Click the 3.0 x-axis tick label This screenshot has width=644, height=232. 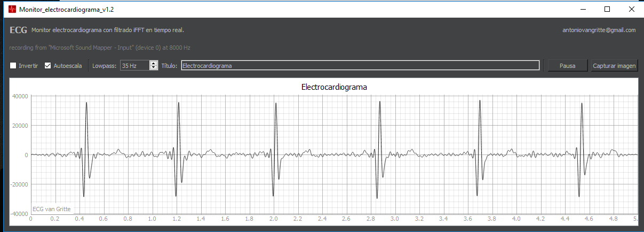[x=395, y=219]
